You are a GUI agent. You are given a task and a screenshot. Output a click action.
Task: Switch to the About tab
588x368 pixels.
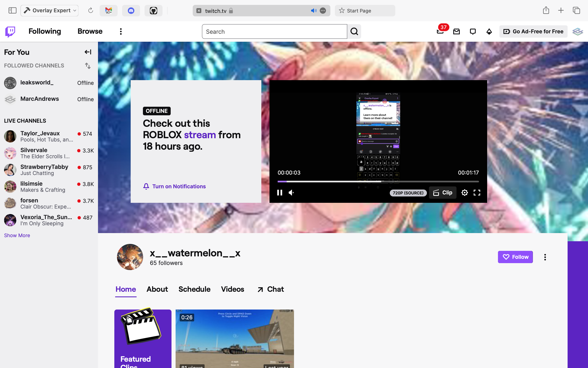pos(157,289)
